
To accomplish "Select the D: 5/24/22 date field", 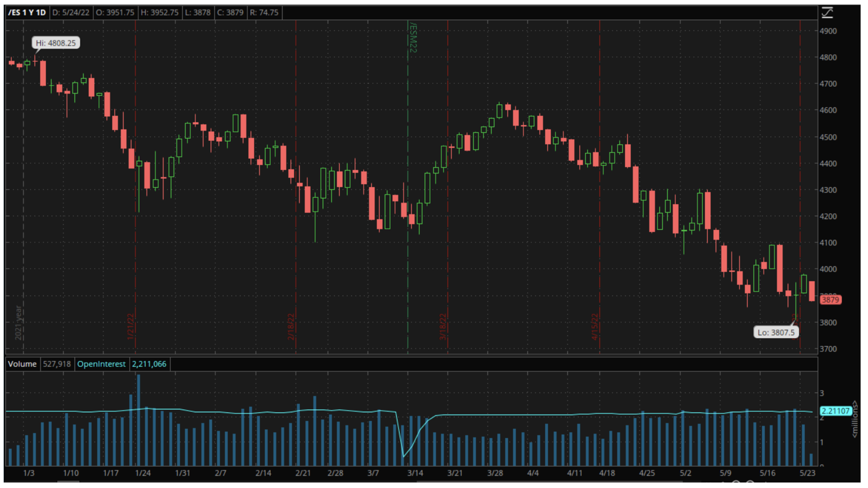I will [x=71, y=12].
